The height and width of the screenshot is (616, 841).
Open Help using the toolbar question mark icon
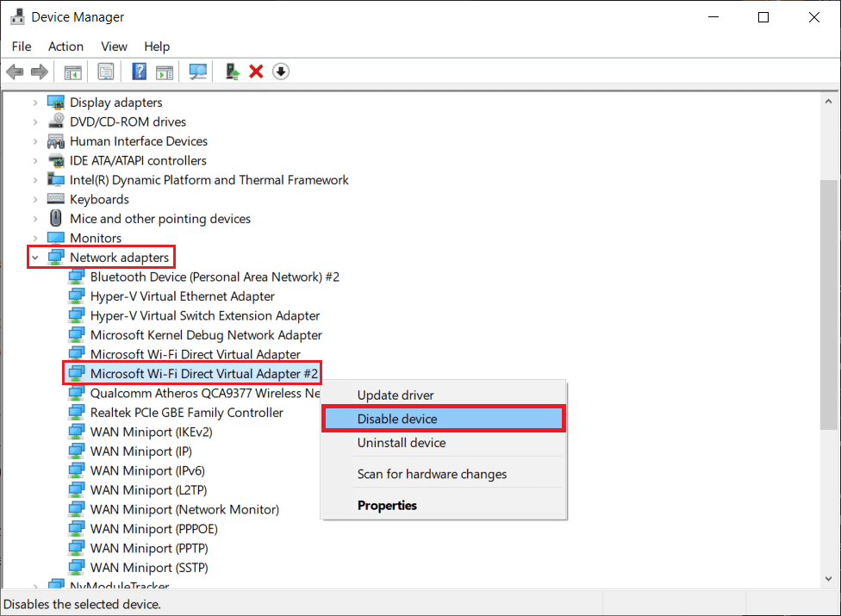[139, 71]
